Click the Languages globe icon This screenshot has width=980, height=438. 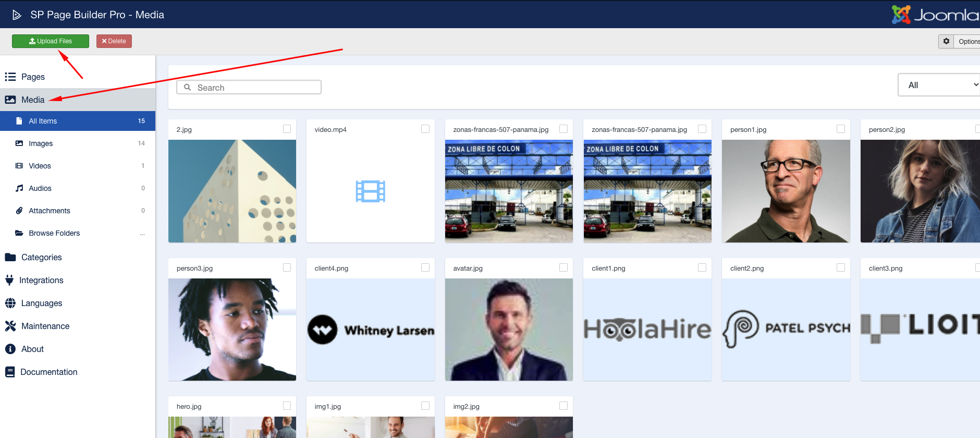pos(10,303)
